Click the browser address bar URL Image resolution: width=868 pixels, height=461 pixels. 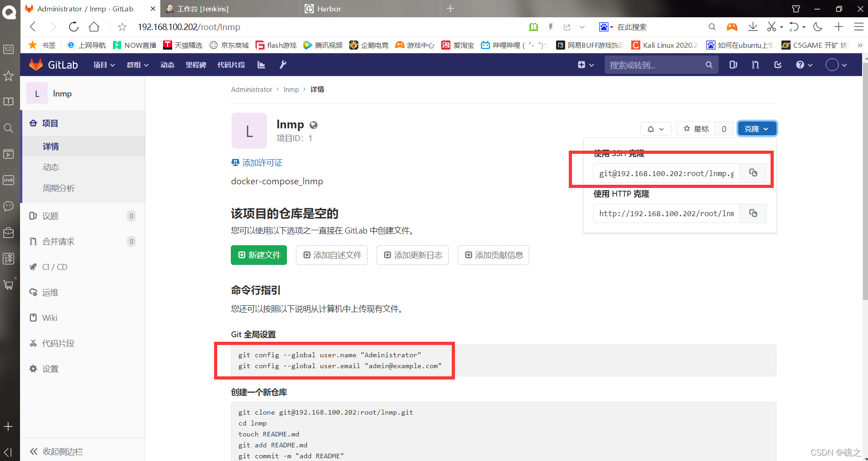click(x=189, y=27)
